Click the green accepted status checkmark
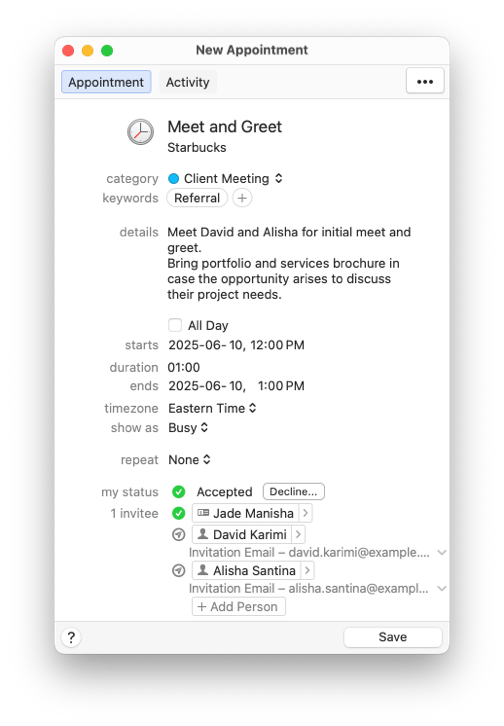This screenshot has height=726, width=504. click(x=179, y=492)
